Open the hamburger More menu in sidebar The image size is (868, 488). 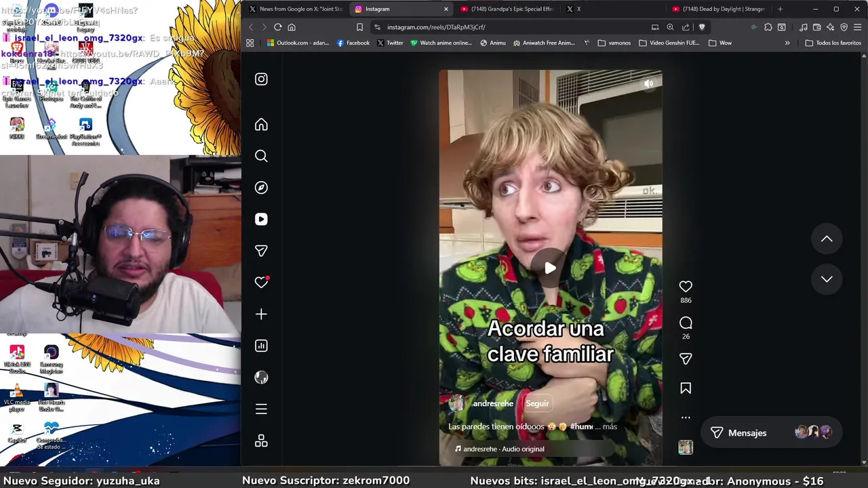[261, 409]
